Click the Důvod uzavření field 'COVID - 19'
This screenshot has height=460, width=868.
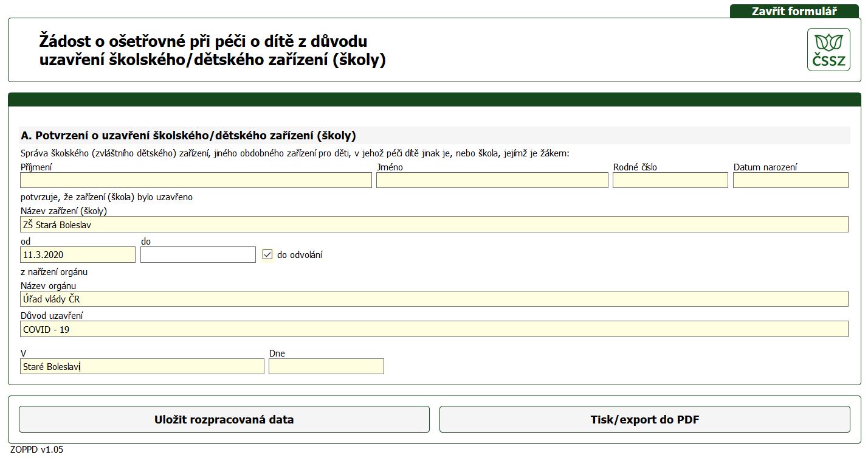point(434,329)
